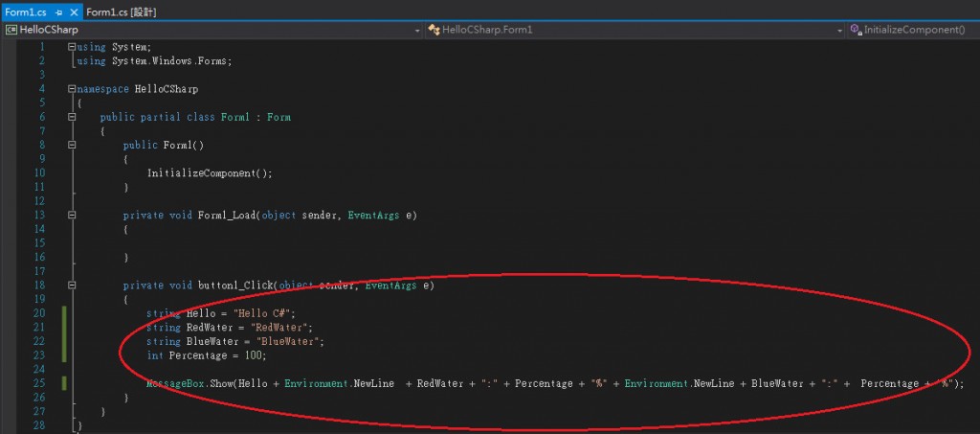The width and height of the screenshot is (980, 434).
Task: Collapse the using directives block on line 1
Action: pyautogui.click(x=72, y=47)
